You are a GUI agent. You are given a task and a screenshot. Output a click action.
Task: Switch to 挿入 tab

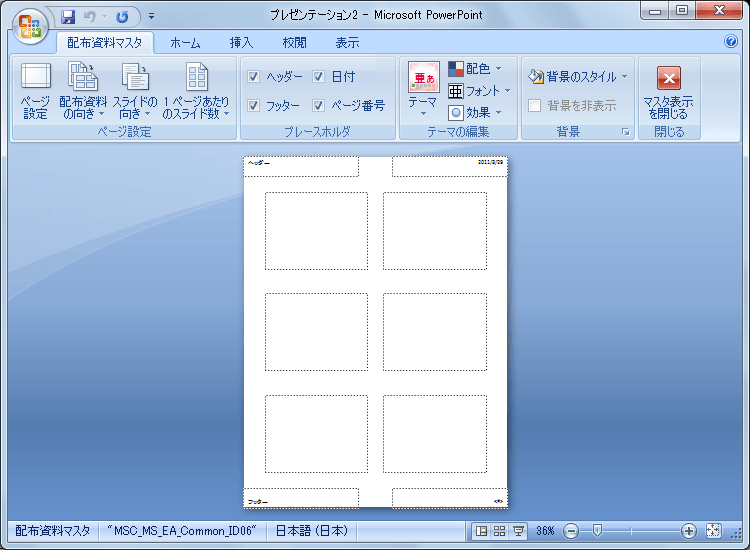242,43
